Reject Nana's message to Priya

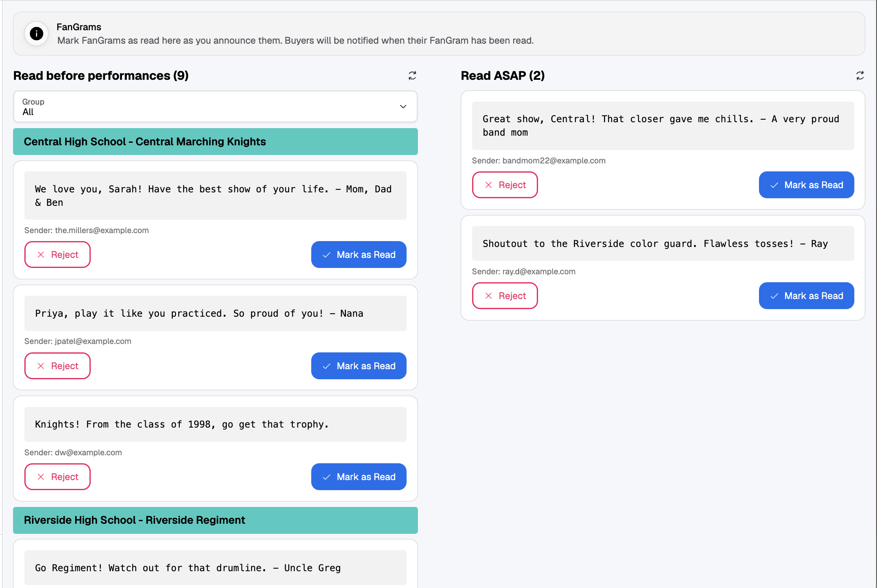coord(58,366)
